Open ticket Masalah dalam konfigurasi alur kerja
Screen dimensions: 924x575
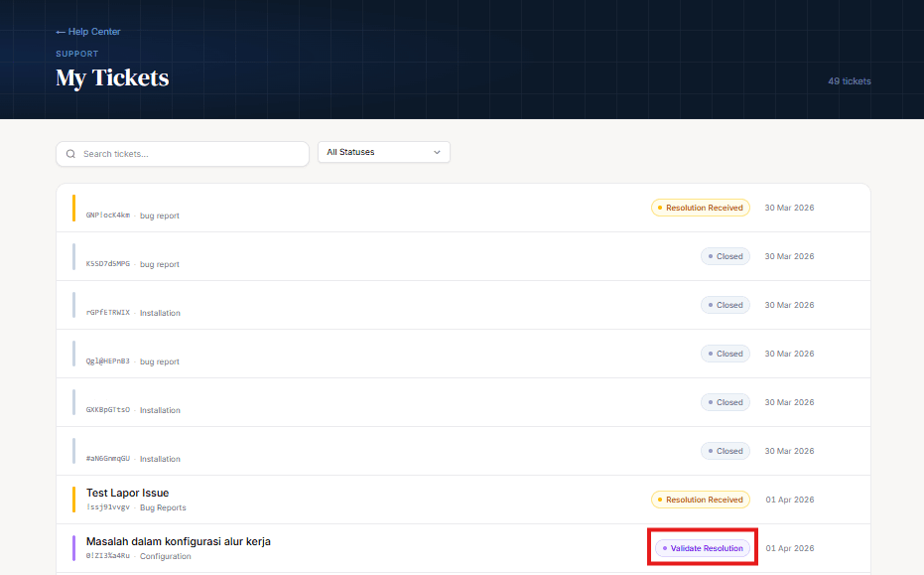[x=179, y=541]
